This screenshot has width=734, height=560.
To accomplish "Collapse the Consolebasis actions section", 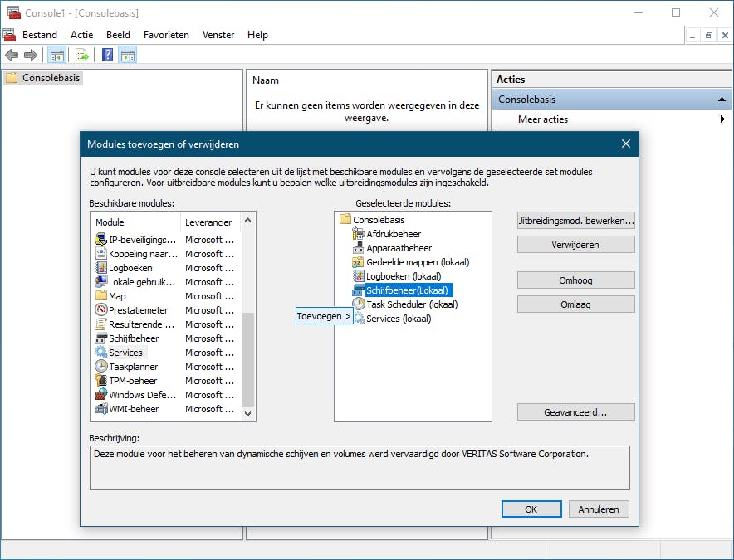I will point(722,100).
